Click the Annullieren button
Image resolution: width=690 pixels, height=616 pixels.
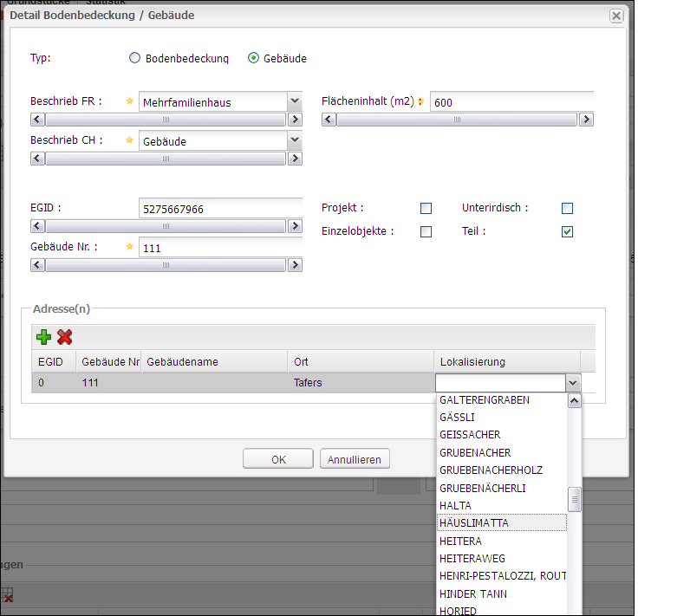pyautogui.click(x=355, y=459)
